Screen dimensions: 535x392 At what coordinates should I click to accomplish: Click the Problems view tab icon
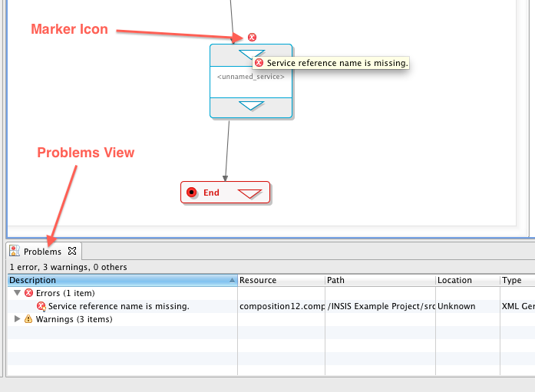point(15,251)
